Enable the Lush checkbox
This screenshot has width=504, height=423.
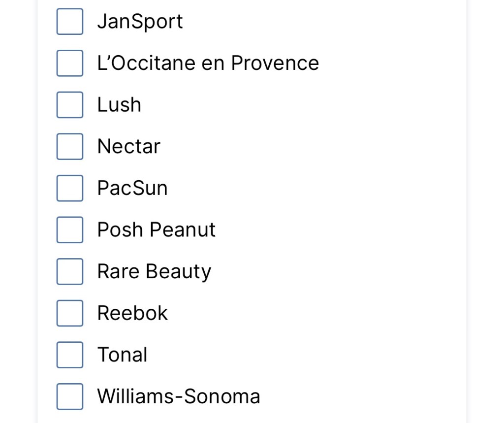70,105
